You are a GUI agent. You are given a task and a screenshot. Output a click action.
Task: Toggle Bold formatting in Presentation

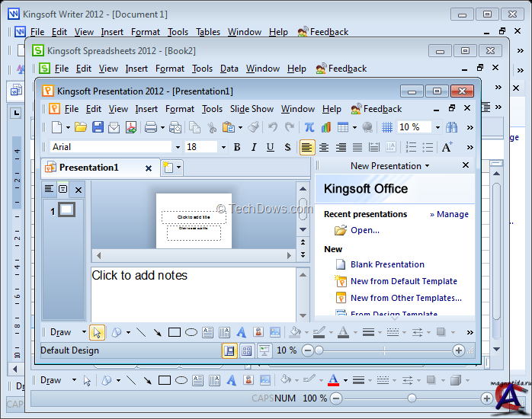click(x=237, y=147)
